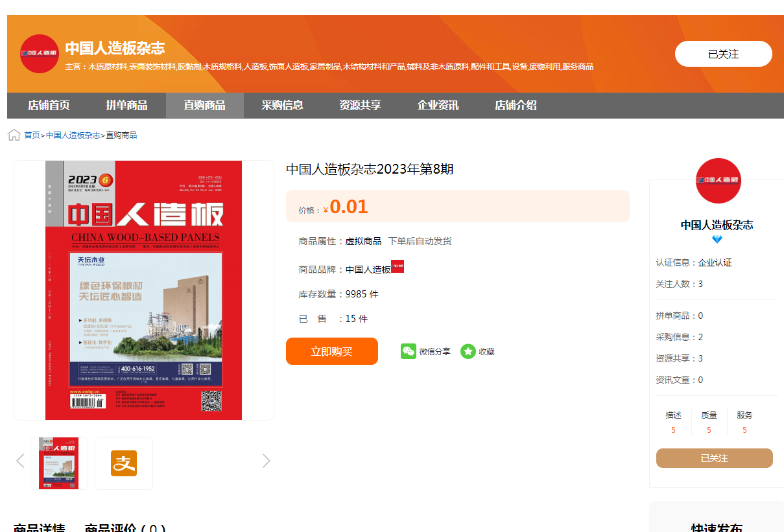Click the 质量 rating score
Viewport: 784px width, 532px height.
[709, 430]
